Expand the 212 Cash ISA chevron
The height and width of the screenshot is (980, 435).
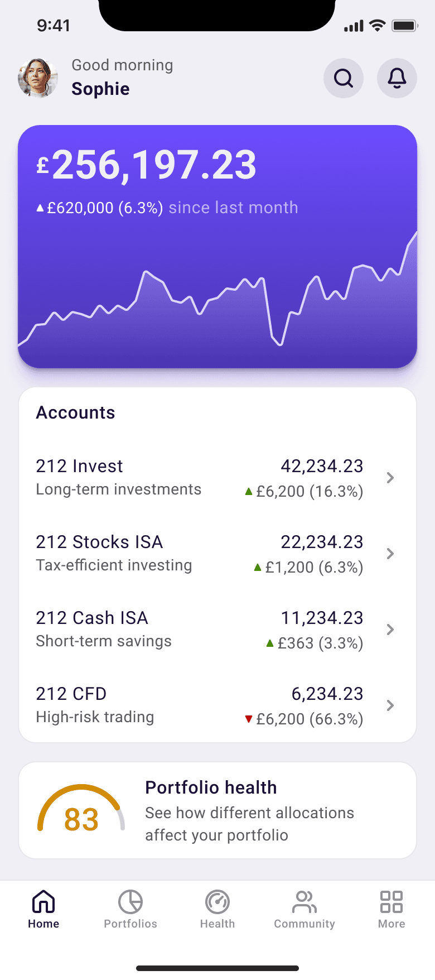(390, 630)
